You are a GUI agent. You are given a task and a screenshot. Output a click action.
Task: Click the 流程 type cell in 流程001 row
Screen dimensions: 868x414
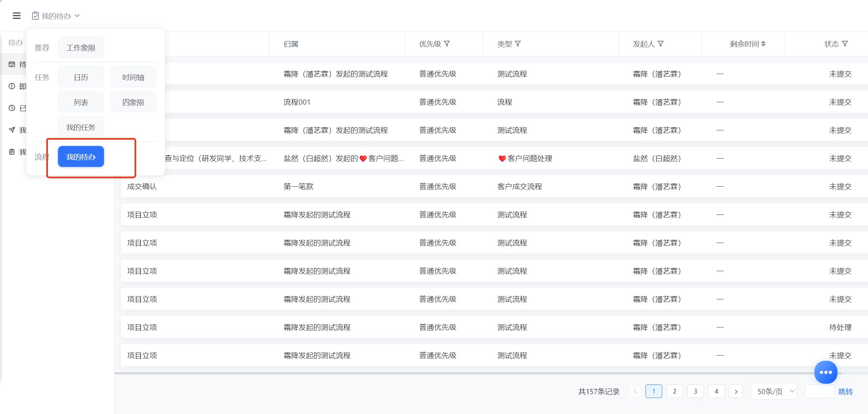click(505, 102)
